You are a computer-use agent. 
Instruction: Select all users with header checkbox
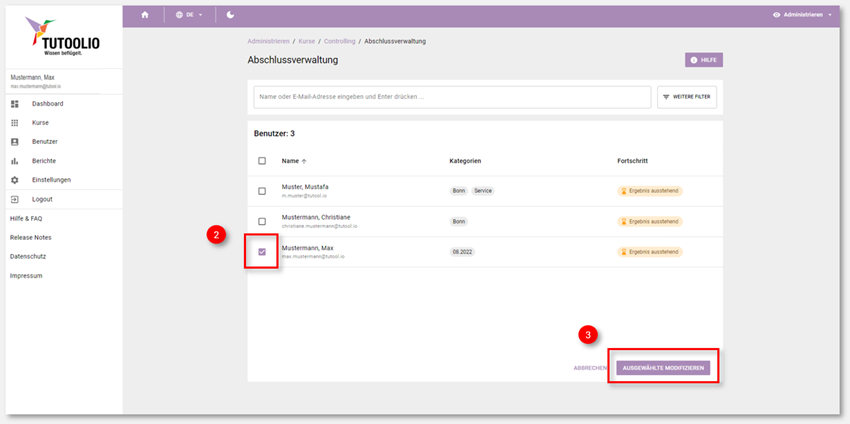coord(262,160)
